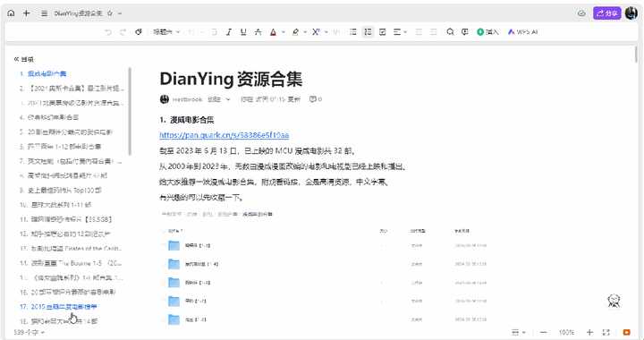Open the paragraph style dropdown

tap(166, 31)
